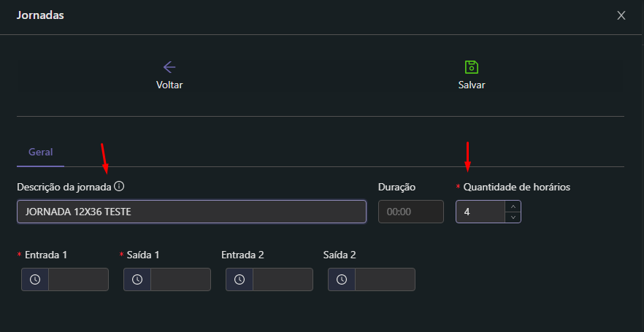Viewport: 644px width, 332px height.
Task: Click the Saída 2 time input
Action: (x=385, y=279)
